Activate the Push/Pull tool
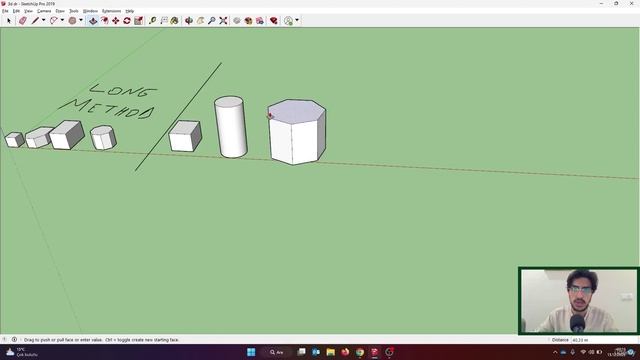 [x=93, y=20]
